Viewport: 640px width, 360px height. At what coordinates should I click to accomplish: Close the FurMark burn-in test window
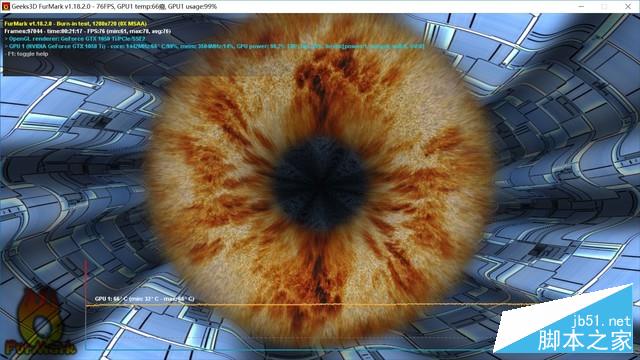coord(628,7)
